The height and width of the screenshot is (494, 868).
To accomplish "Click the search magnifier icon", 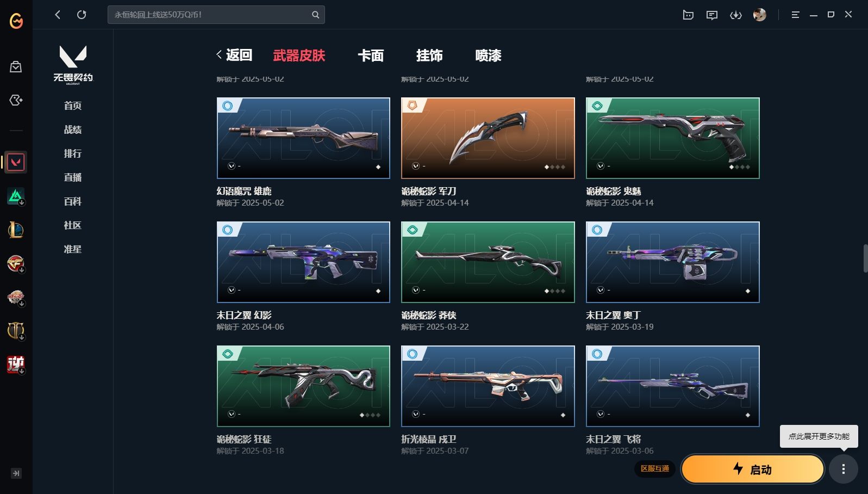I will pos(315,15).
